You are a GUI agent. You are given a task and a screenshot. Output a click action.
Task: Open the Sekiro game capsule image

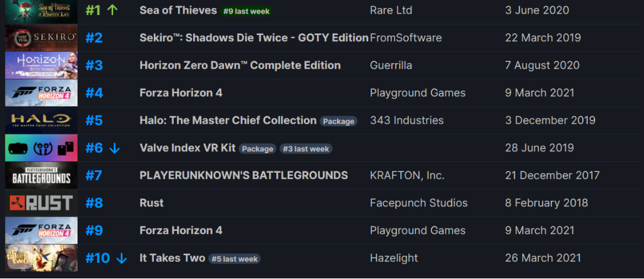tap(41, 38)
